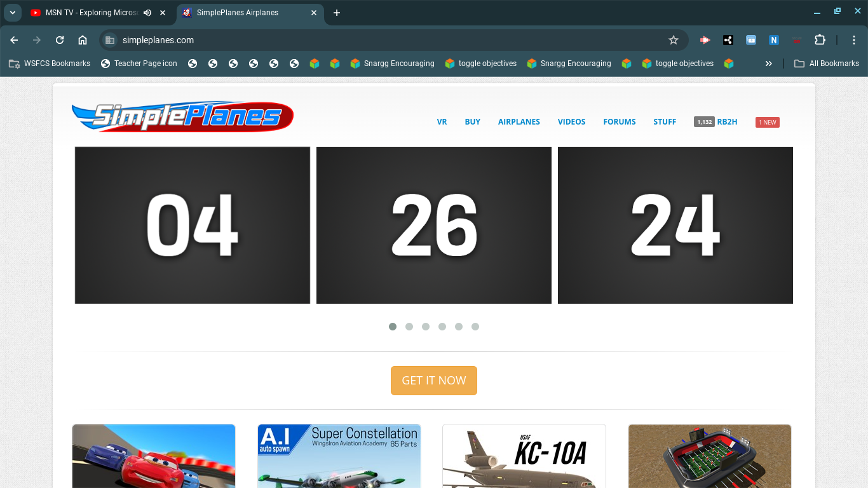The width and height of the screenshot is (868, 488).
Task: Close the SimplePlanes Airplanes tab
Action: pos(314,13)
